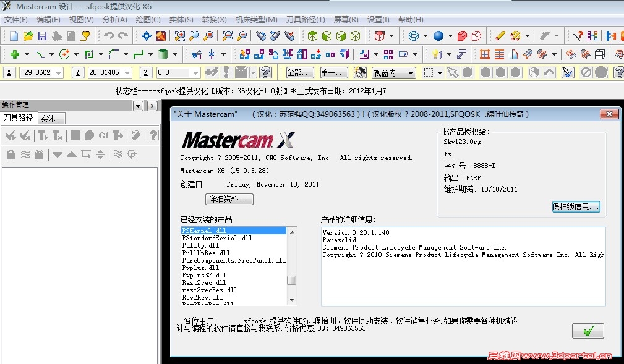
Task: Click the installed products list scroll down arrow
Action: tap(292, 300)
